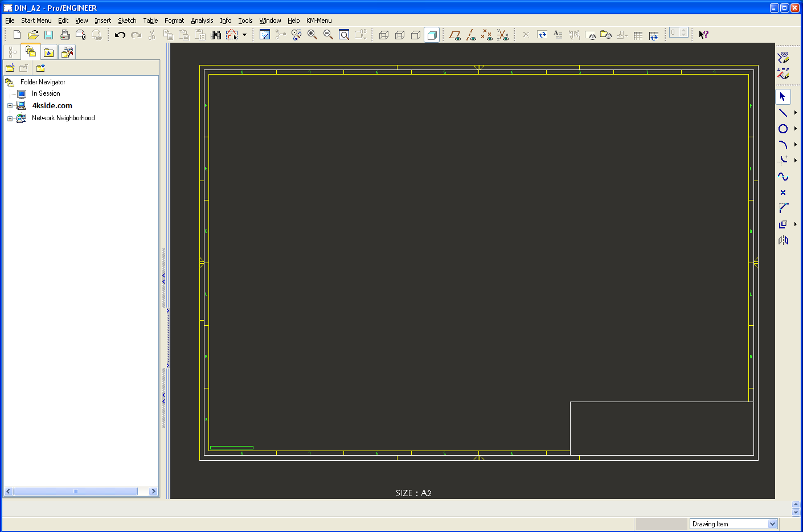Refit the drawing to the screen

click(344, 35)
